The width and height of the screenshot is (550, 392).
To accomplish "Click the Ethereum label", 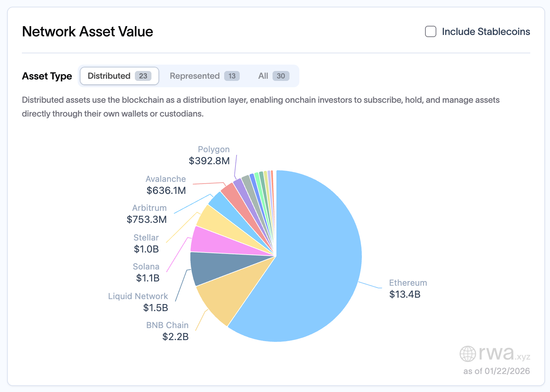I will (408, 283).
